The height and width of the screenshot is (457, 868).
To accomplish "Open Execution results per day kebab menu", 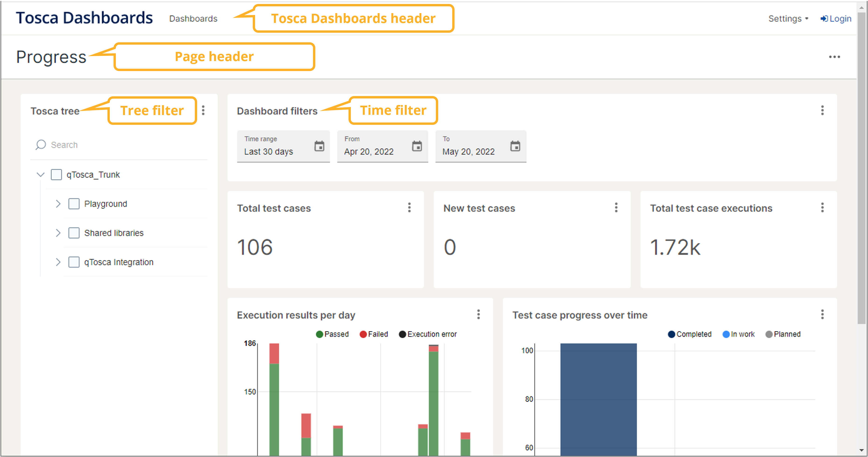I will (x=478, y=314).
